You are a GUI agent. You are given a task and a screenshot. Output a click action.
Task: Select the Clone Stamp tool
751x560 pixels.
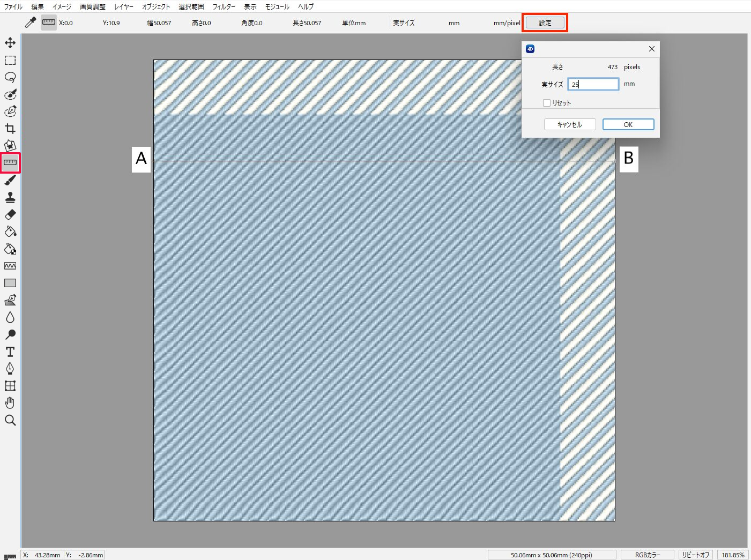[10, 197]
